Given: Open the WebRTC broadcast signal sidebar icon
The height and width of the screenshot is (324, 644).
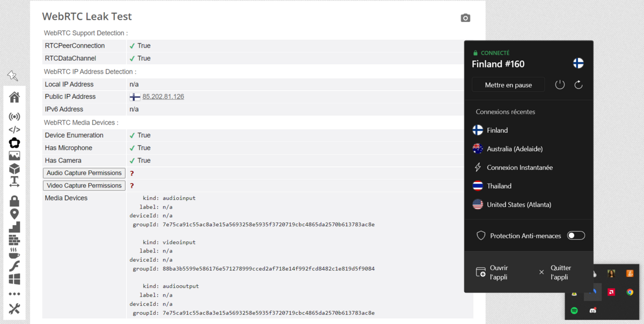Looking at the screenshot, I should click(14, 117).
